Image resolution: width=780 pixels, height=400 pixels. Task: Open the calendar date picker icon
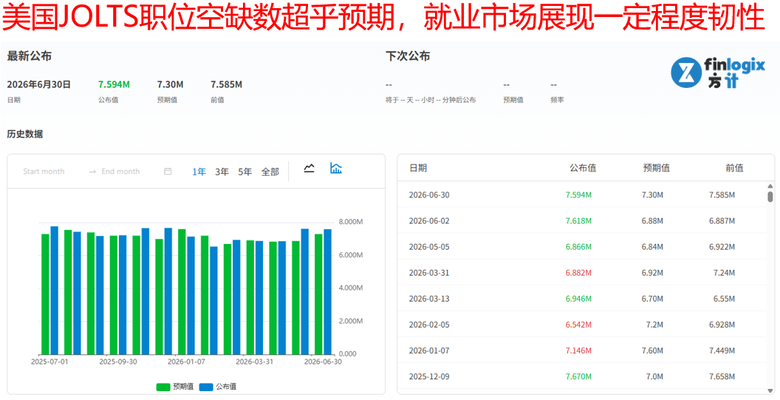168,171
